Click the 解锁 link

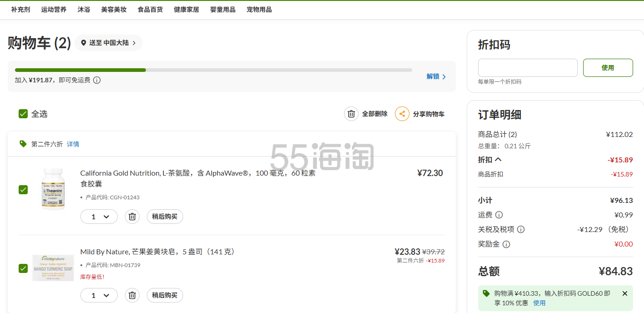coord(436,76)
